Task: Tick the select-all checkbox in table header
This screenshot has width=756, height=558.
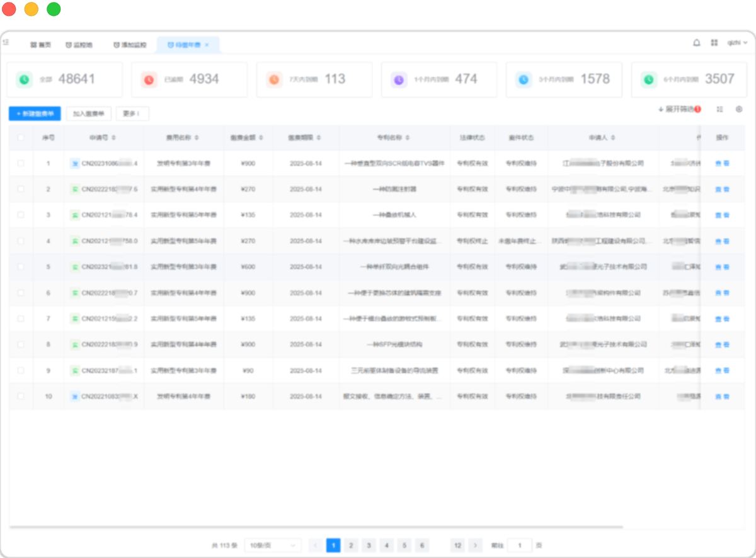Action: 21,137
